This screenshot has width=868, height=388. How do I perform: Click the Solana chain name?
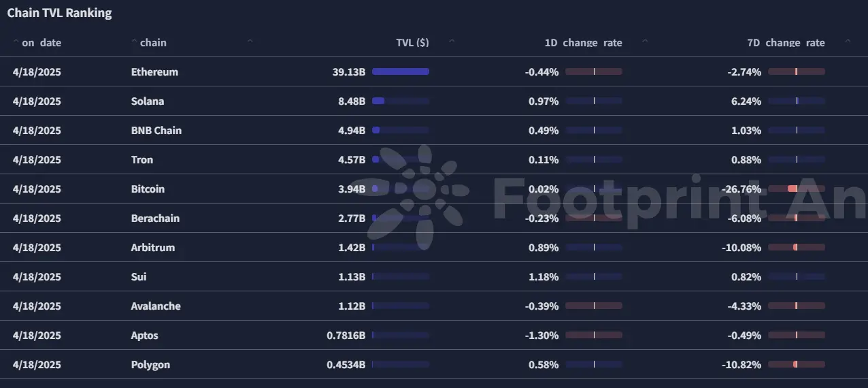pos(148,101)
